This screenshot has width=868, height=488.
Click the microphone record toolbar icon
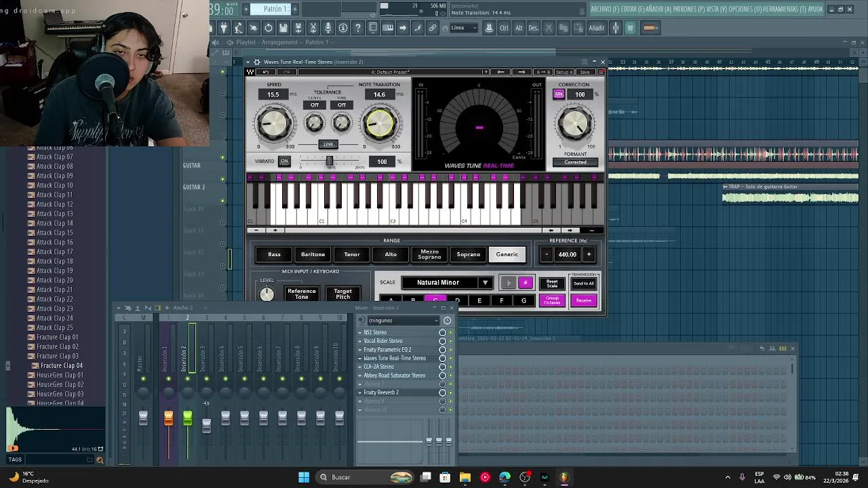pyautogui.click(x=328, y=28)
